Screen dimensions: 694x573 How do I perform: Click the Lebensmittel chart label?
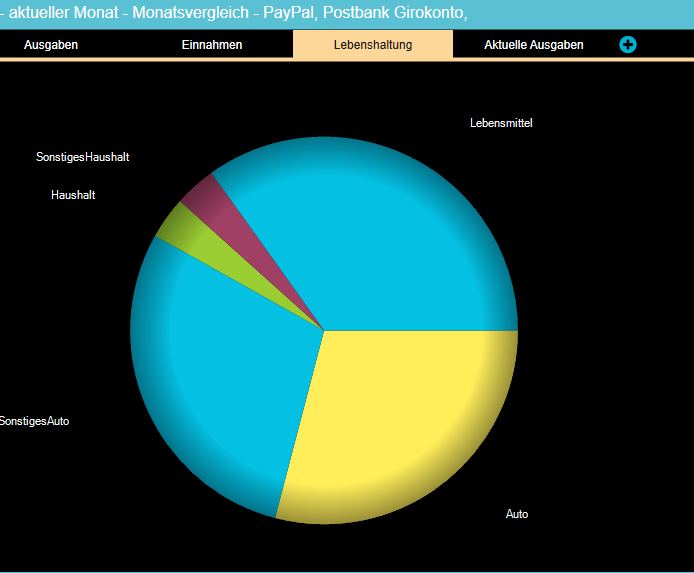pyautogui.click(x=501, y=123)
